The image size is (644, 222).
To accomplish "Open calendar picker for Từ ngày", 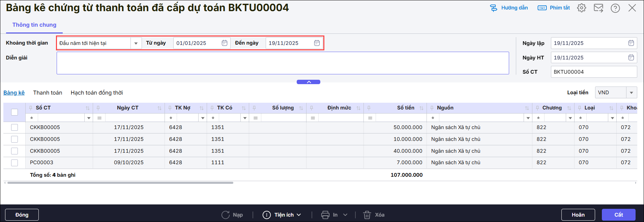I will pos(225,43).
